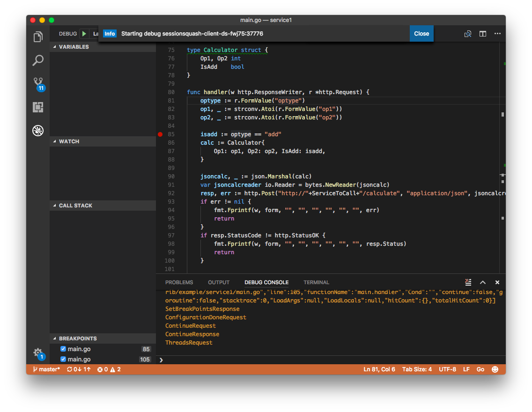Image resolution: width=532 pixels, height=412 pixels.
Task: Change UTF-8 file encoding
Action: [x=447, y=369]
